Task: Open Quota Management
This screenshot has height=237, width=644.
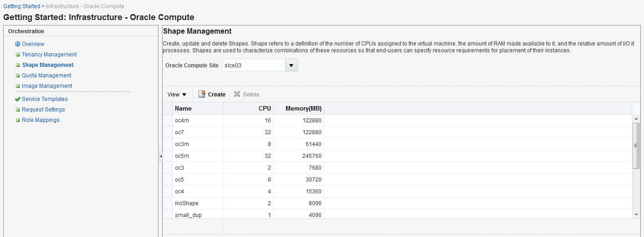Action: pos(46,76)
